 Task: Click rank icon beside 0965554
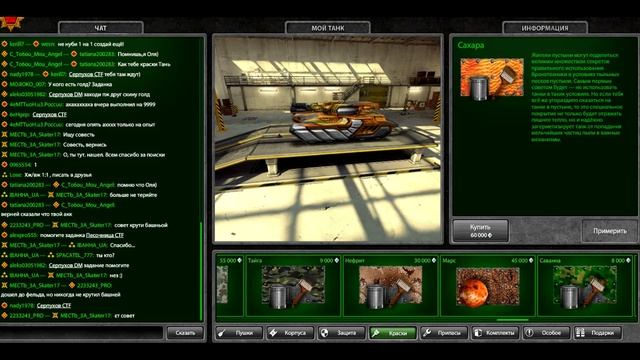pyautogui.click(x=4, y=164)
